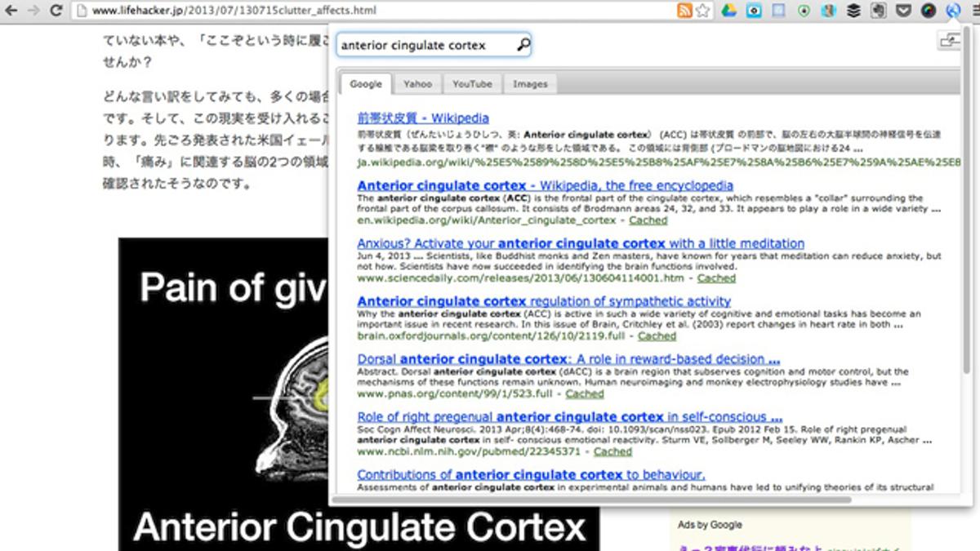980x551 pixels.
Task: Select the Google results tab
Action: 366,83
